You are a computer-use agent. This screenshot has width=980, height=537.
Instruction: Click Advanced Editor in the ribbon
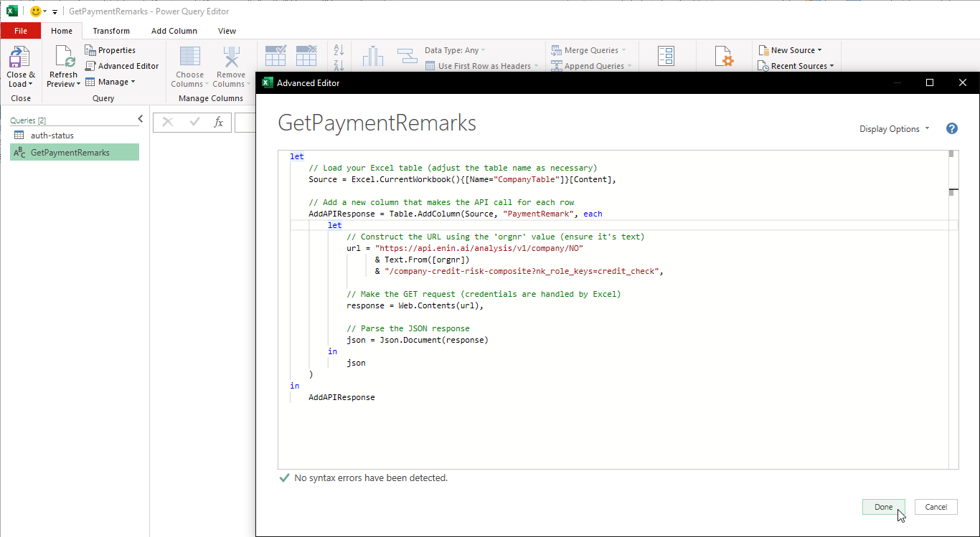coord(122,66)
